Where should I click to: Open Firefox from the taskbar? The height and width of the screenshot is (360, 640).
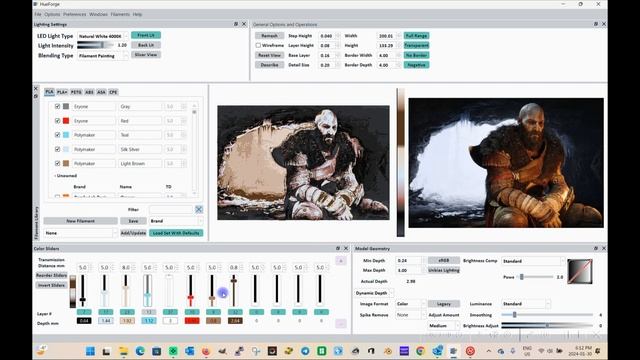pyautogui.click(x=206, y=351)
